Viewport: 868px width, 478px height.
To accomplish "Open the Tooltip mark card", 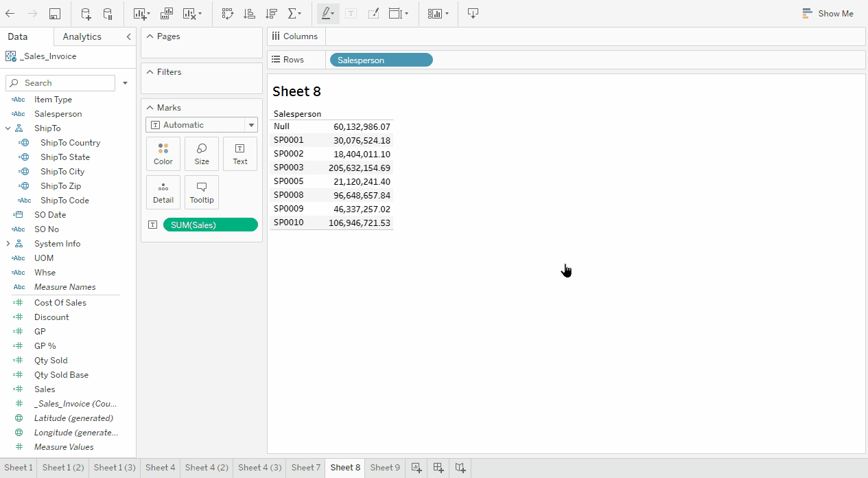I will 202,192.
